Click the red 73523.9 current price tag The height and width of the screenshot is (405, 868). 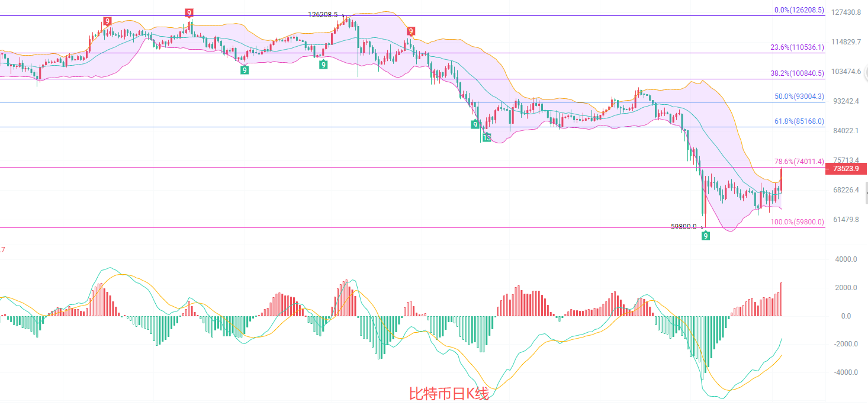point(846,169)
